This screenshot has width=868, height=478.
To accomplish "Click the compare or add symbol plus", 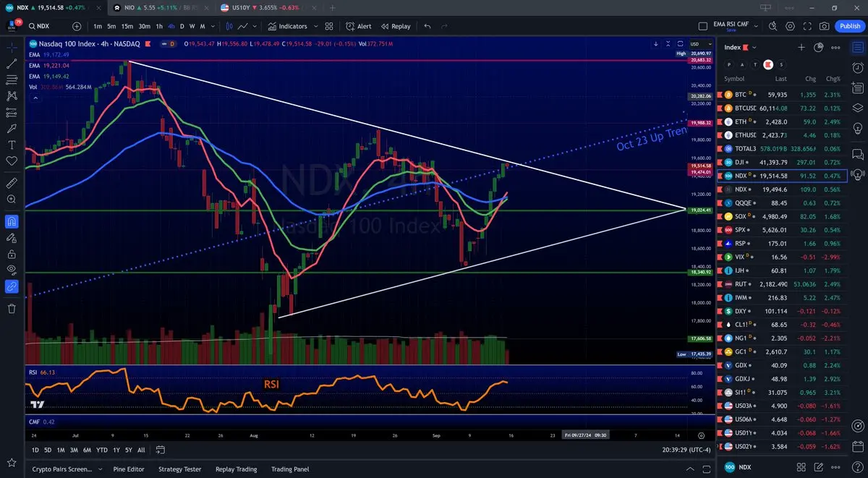I will 77,26.
